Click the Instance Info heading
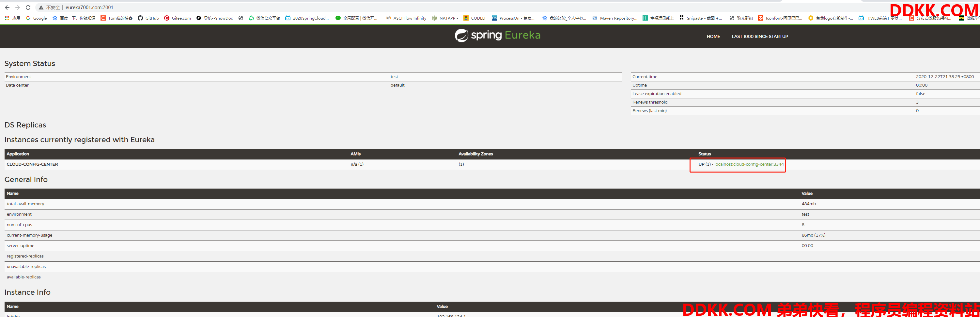This screenshot has width=980, height=317. [x=27, y=292]
